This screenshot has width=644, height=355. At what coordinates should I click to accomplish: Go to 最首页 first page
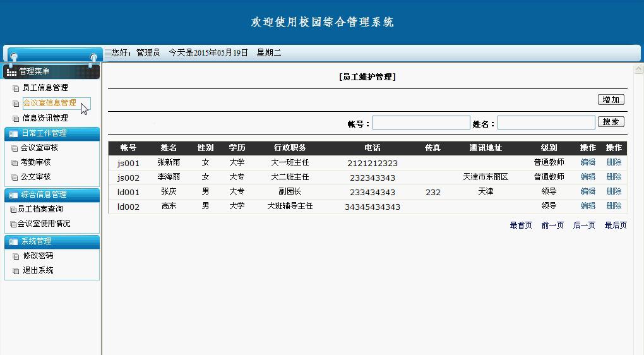coord(521,225)
